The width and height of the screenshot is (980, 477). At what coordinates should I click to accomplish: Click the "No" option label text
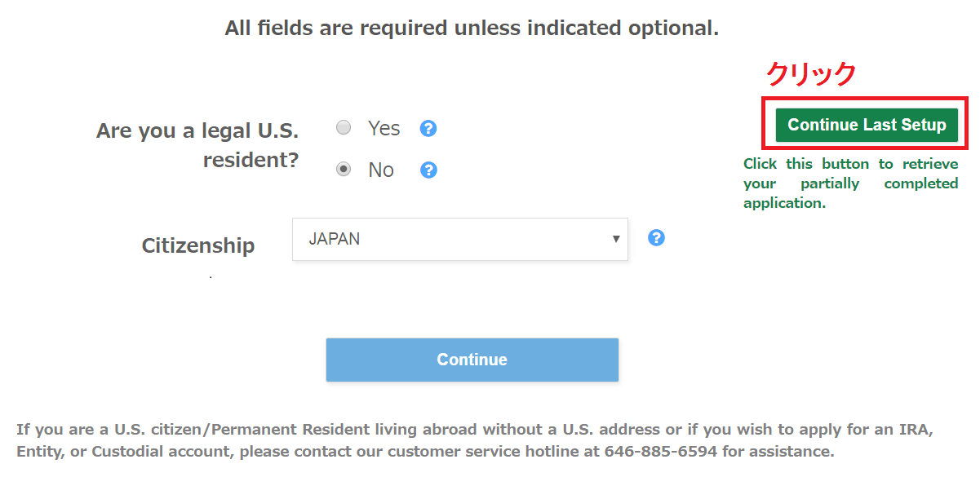pos(381,170)
